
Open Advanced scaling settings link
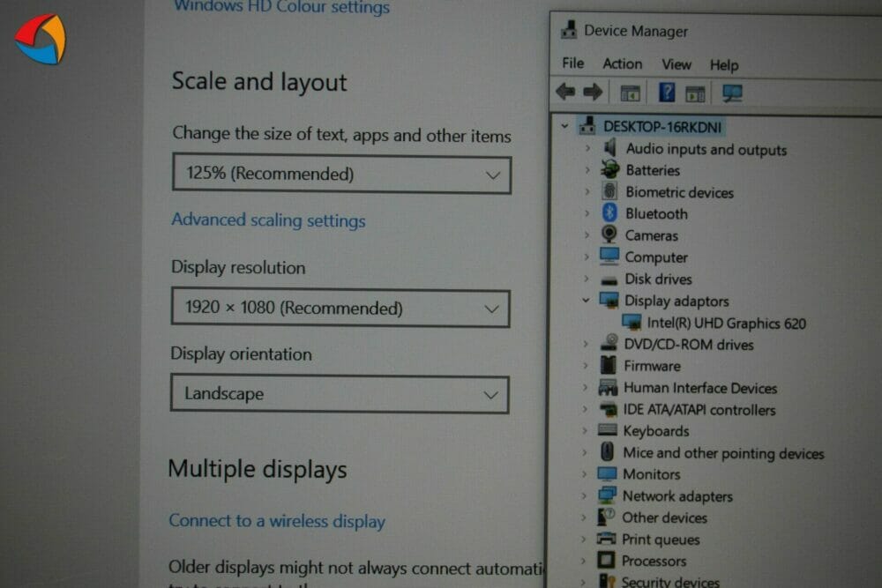point(268,220)
